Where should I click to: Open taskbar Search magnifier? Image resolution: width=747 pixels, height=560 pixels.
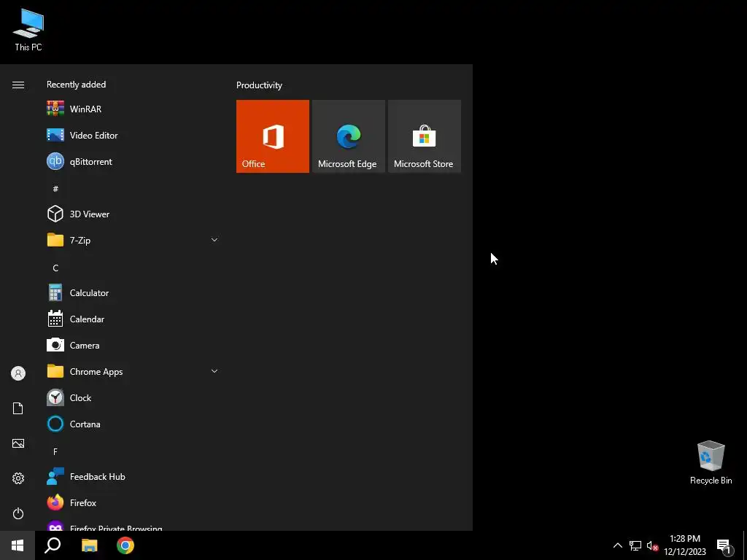click(x=53, y=545)
